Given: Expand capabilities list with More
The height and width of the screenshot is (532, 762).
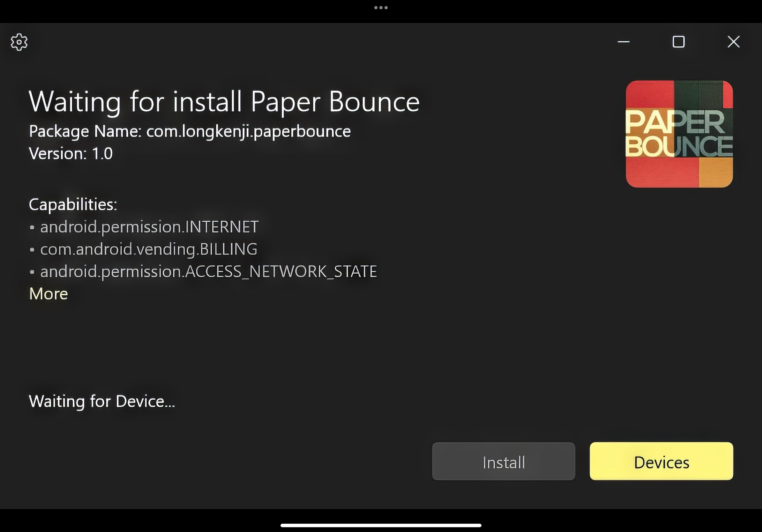Looking at the screenshot, I should click(49, 293).
